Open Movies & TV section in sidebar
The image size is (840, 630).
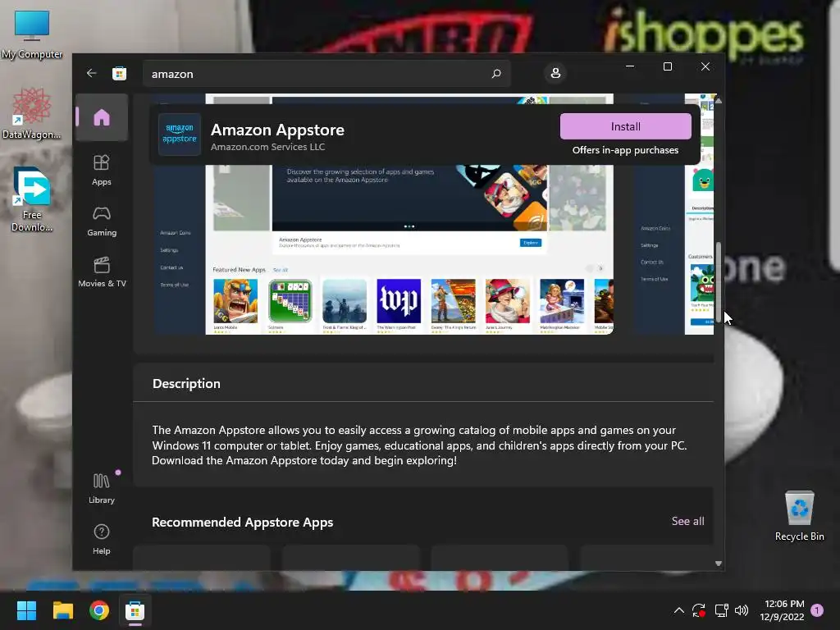pos(102,272)
